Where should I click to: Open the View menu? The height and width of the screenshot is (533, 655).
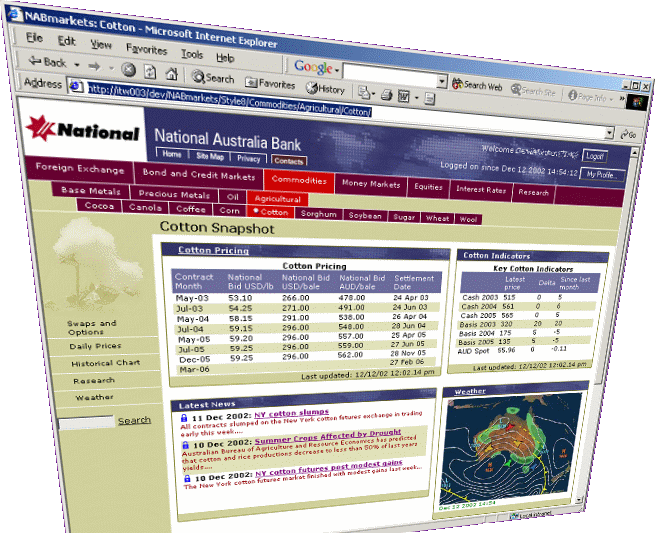[101, 44]
